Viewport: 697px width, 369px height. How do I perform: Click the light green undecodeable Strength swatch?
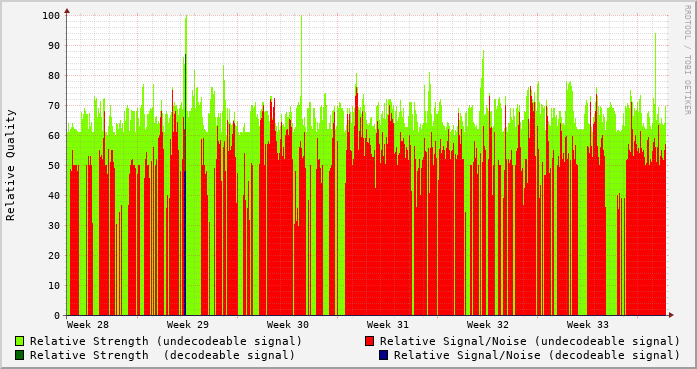(x=19, y=341)
